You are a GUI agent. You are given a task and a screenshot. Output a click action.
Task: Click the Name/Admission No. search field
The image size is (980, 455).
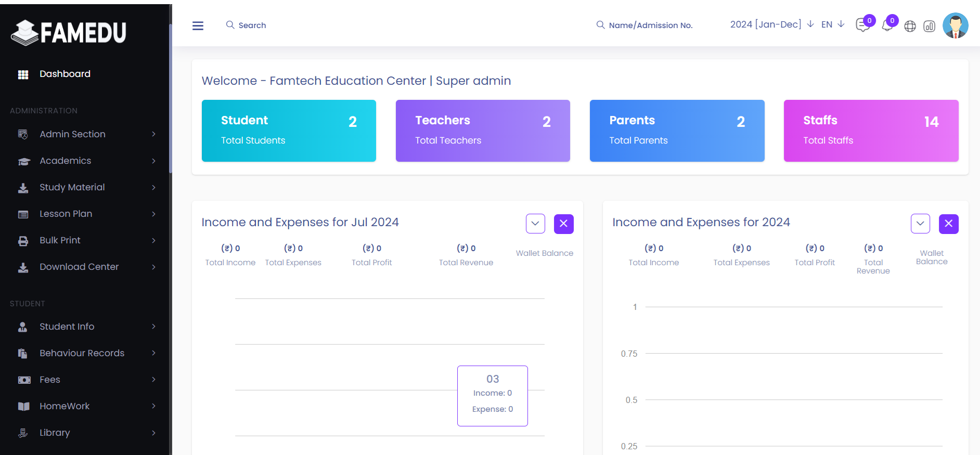click(650, 25)
